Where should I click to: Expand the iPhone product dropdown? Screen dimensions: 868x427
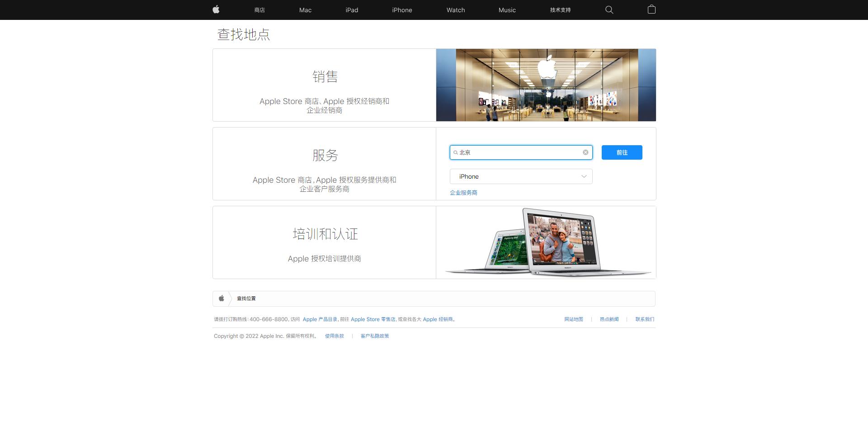tap(521, 176)
